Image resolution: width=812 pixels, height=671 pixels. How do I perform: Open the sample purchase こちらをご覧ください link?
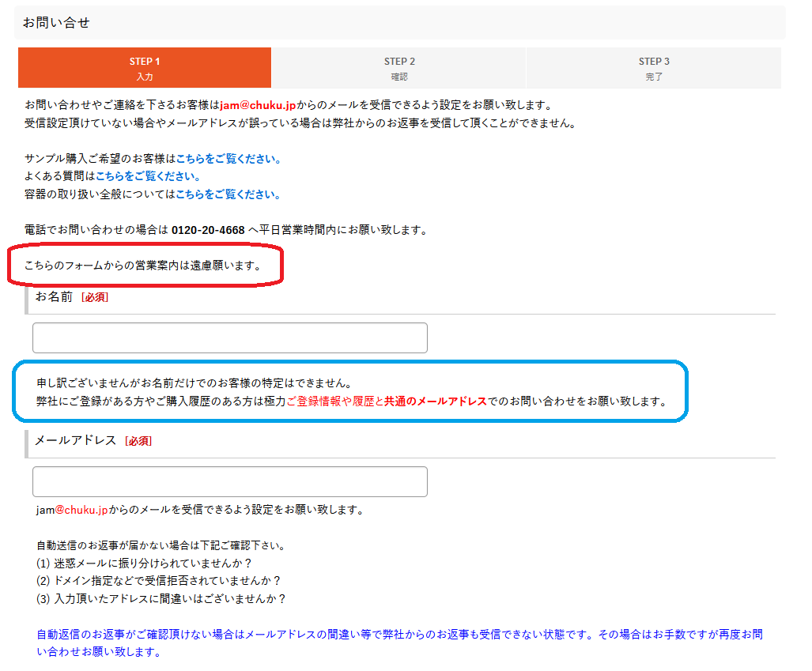[228, 159]
